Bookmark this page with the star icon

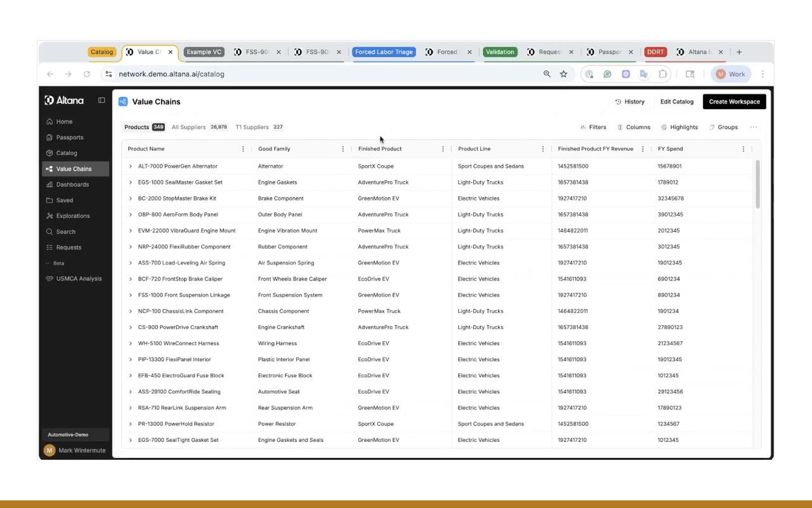563,74
